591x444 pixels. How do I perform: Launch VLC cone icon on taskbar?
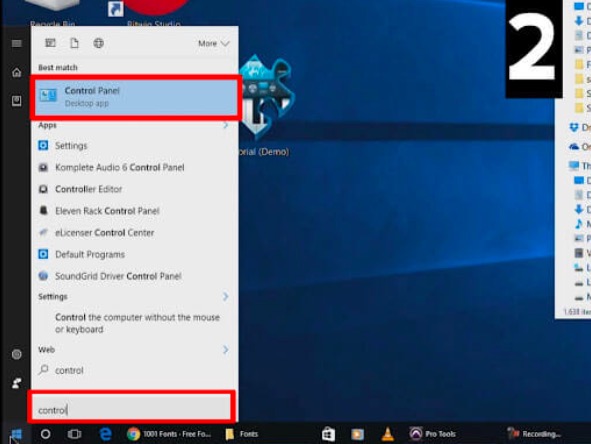(387, 434)
